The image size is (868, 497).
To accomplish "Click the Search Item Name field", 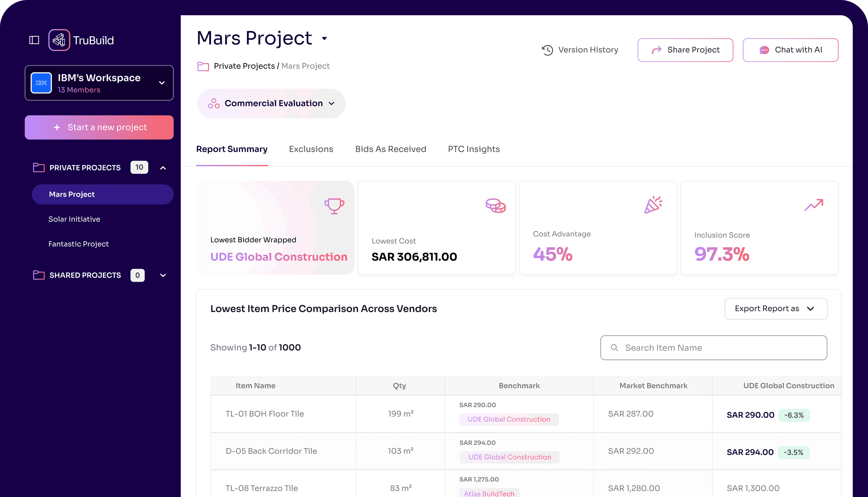I will tap(713, 348).
